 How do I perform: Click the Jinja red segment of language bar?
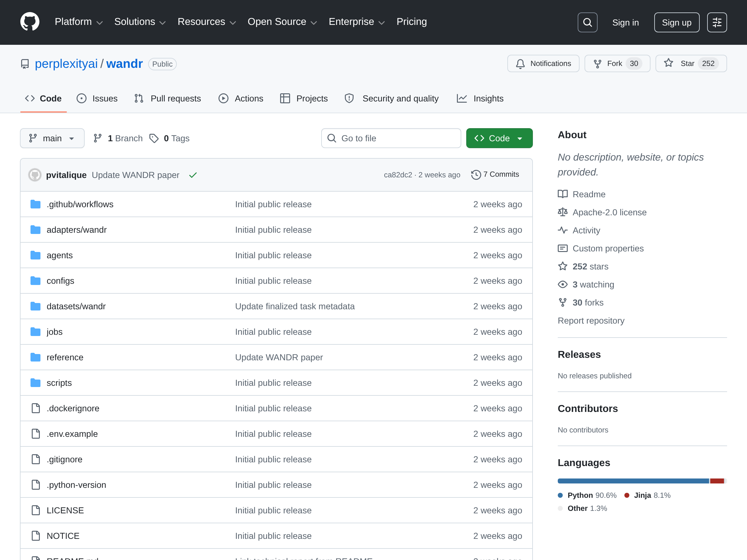point(717,481)
